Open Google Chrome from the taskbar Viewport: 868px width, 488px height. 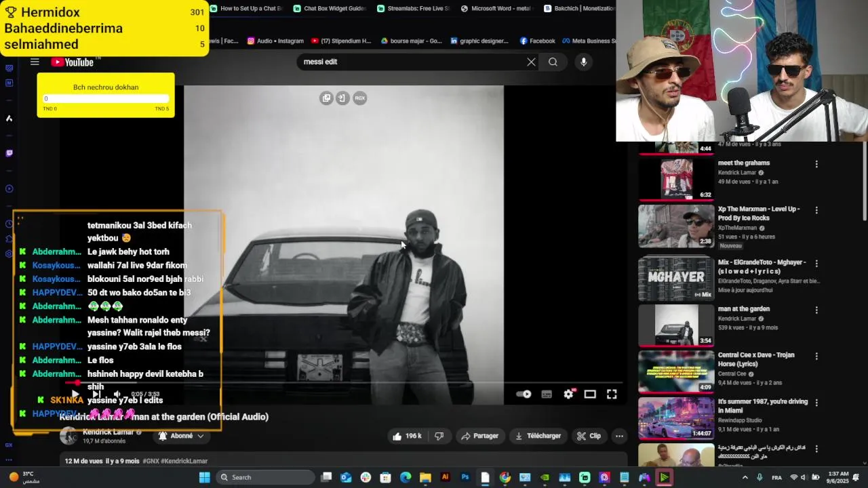[505, 477]
